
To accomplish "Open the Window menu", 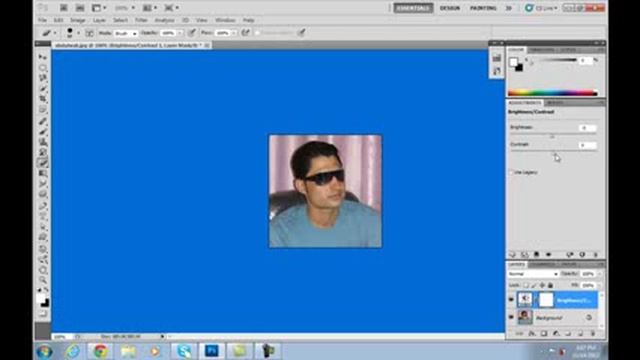I will coord(225,20).
